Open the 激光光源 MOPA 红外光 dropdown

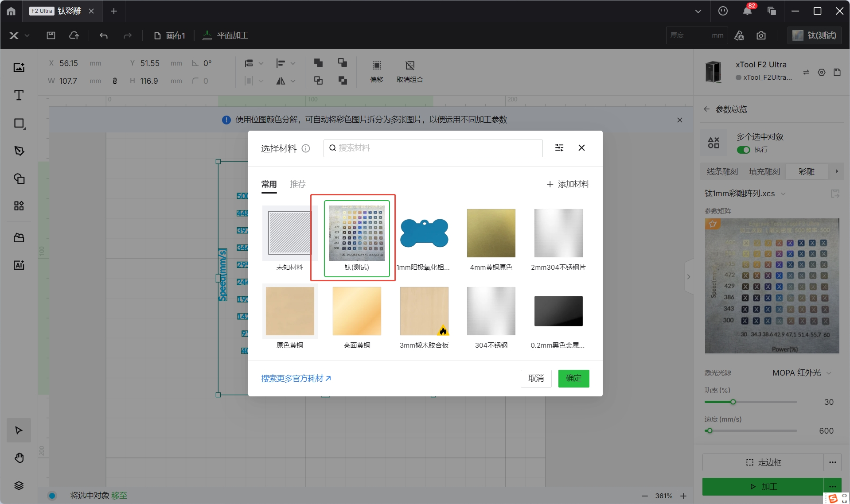[802, 373]
